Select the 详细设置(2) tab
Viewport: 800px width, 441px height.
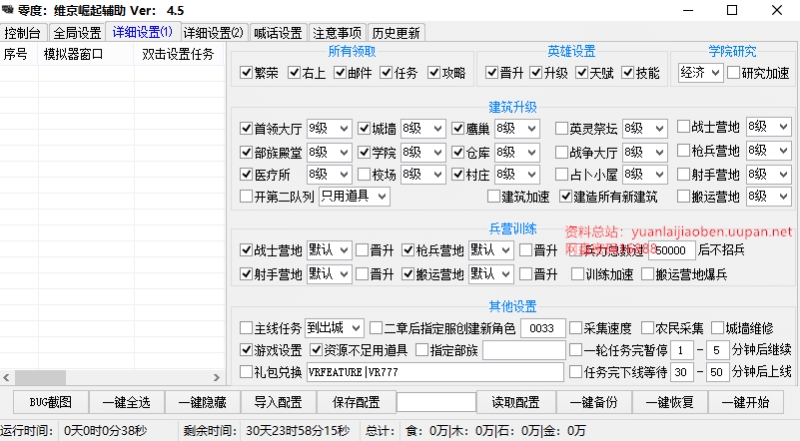coord(214,33)
